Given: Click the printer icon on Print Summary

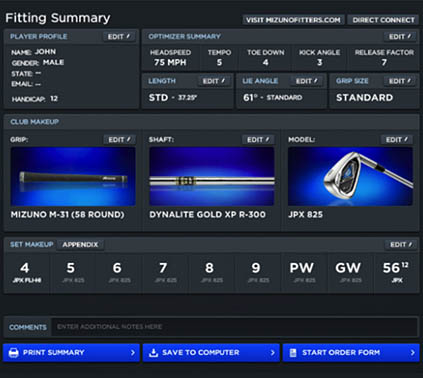Looking at the screenshot, I should coord(14,353).
